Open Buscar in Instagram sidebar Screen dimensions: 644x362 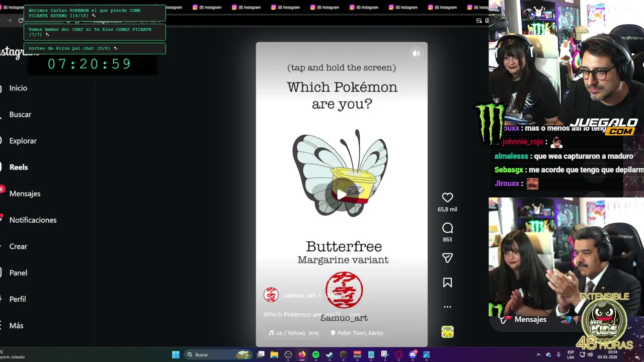[20, 115]
